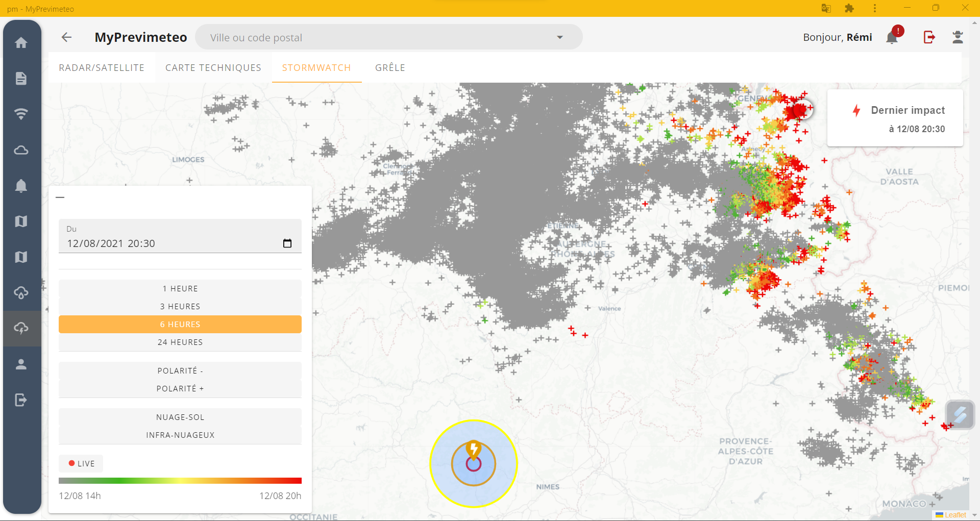Open the translate page icon

pos(826,8)
